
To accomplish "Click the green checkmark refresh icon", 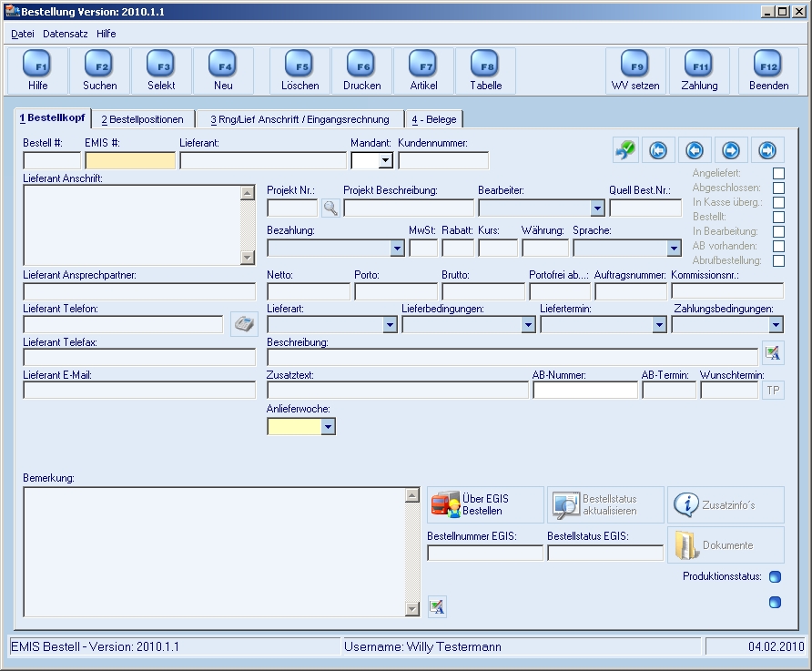I will [625, 150].
